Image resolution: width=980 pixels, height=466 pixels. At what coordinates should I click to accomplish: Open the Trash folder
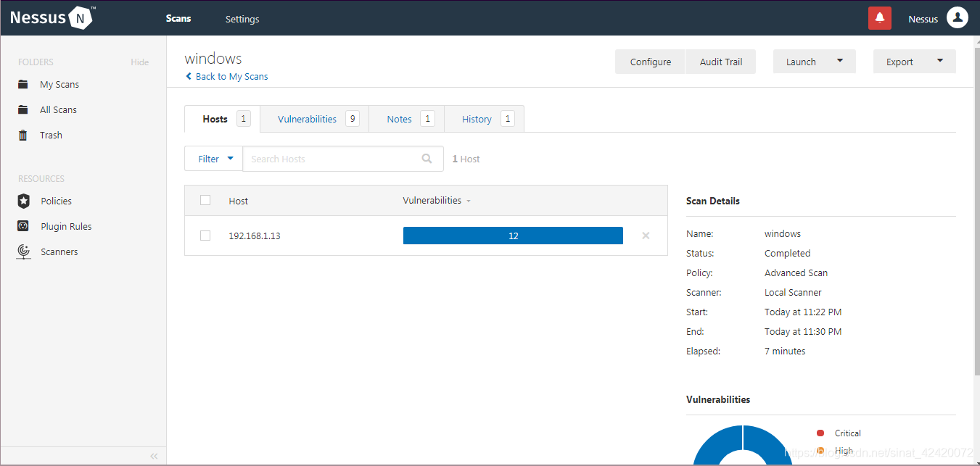coord(51,135)
